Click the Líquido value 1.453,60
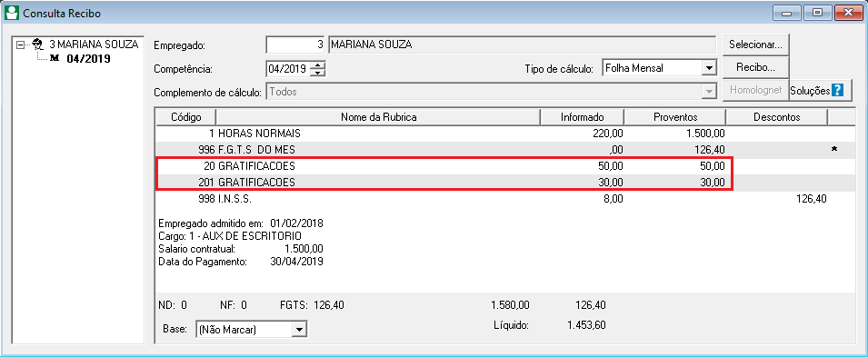This screenshot has height=357, width=868. pyautogui.click(x=586, y=325)
